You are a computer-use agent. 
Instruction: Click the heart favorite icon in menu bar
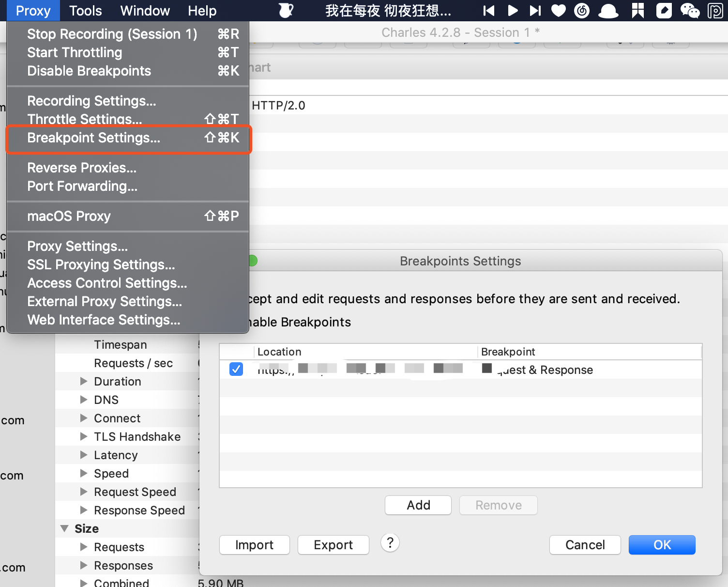click(559, 10)
